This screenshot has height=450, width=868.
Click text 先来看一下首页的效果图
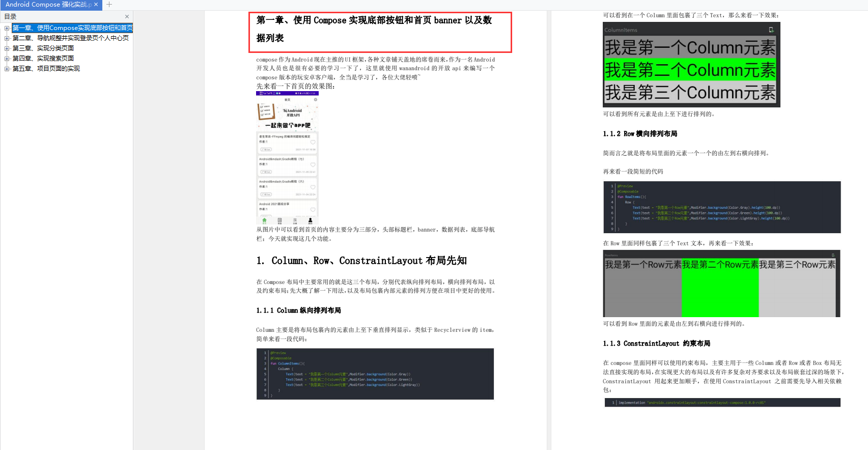[295, 87]
